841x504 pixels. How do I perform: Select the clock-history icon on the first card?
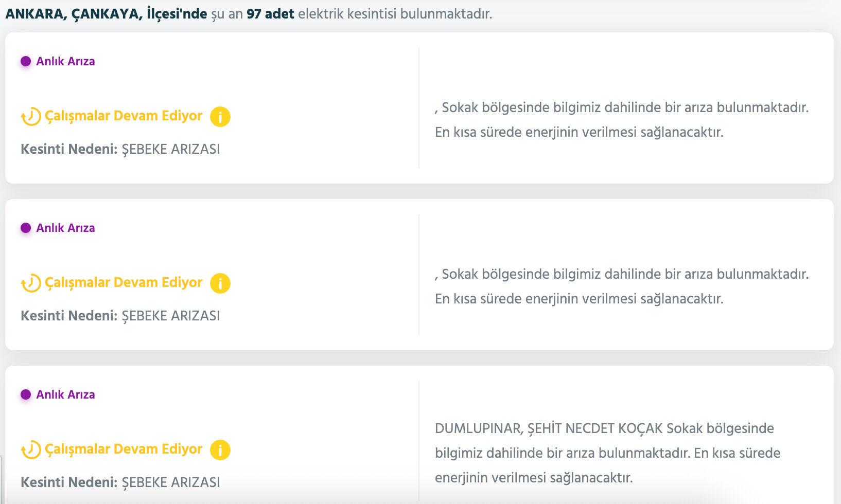(x=30, y=116)
